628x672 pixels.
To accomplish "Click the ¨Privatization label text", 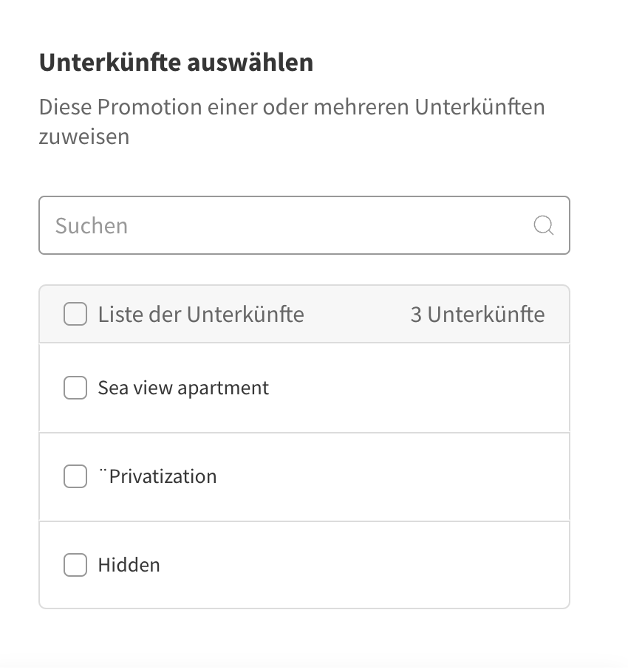I will coord(157,476).
